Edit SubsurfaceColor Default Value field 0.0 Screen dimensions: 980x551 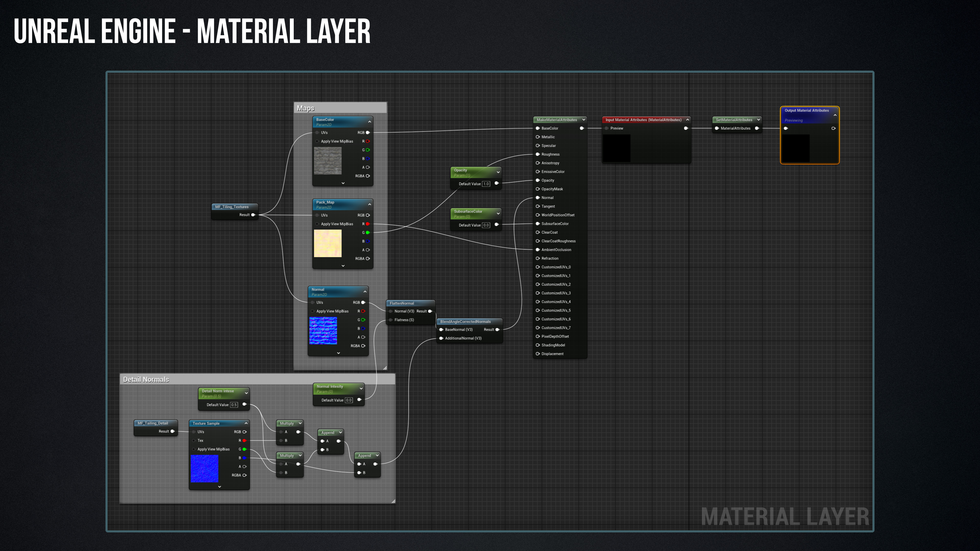(x=486, y=226)
